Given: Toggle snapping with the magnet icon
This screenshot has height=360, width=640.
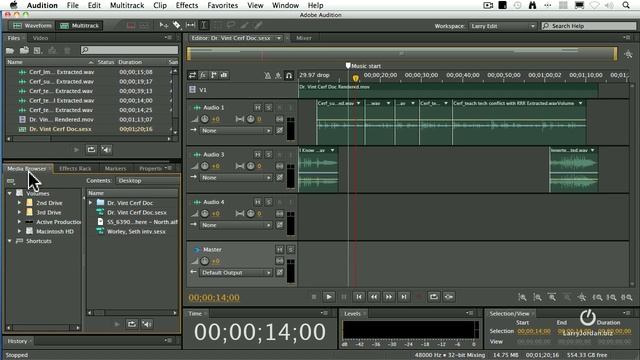Looking at the screenshot, I should [x=289, y=75].
